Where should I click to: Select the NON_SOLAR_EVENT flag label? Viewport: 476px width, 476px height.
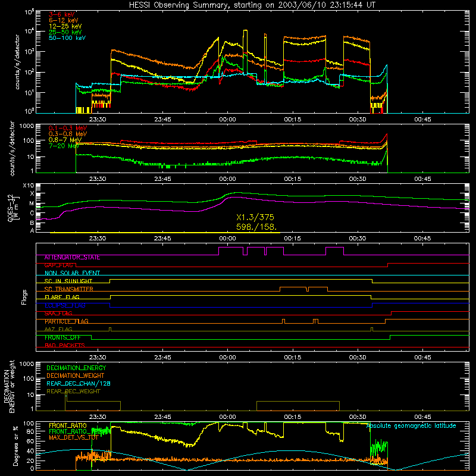72,273
